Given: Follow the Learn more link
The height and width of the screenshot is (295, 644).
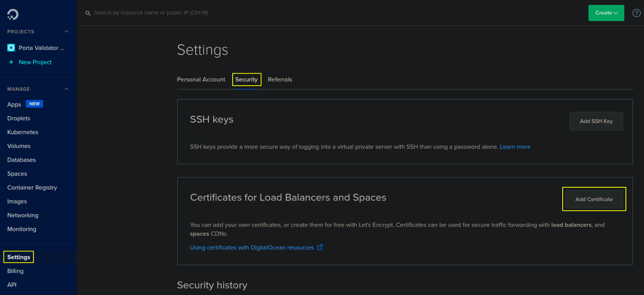Looking at the screenshot, I should (515, 147).
